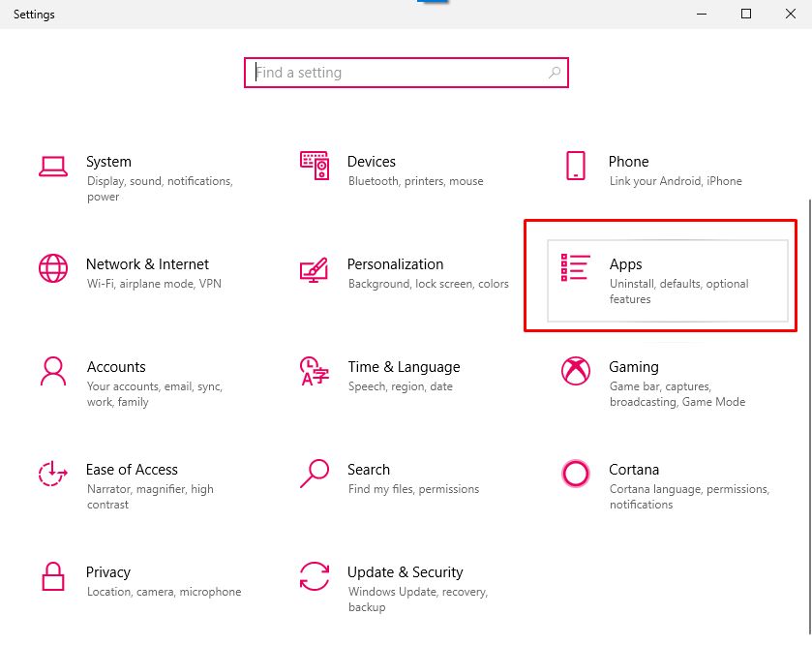Click the Gaming Xbox icon
Viewport: 812px width, 646px height.
pyautogui.click(x=575, y=371)
